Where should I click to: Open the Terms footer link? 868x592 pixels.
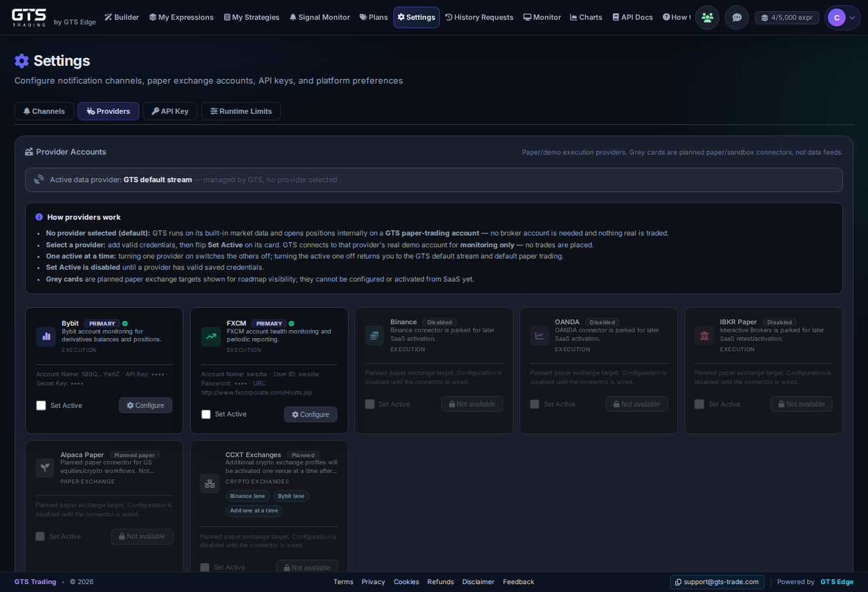coord(343,582)
